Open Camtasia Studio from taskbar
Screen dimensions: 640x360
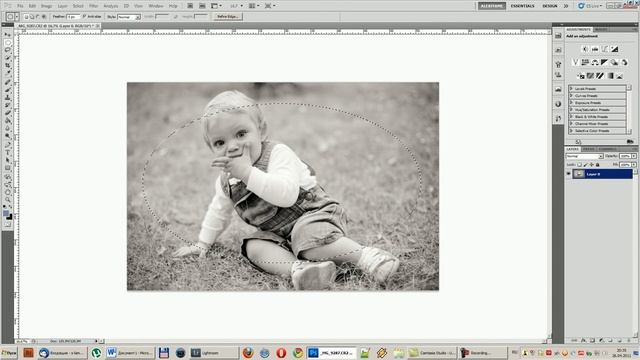pyautogui.click(x=433, y=353)
